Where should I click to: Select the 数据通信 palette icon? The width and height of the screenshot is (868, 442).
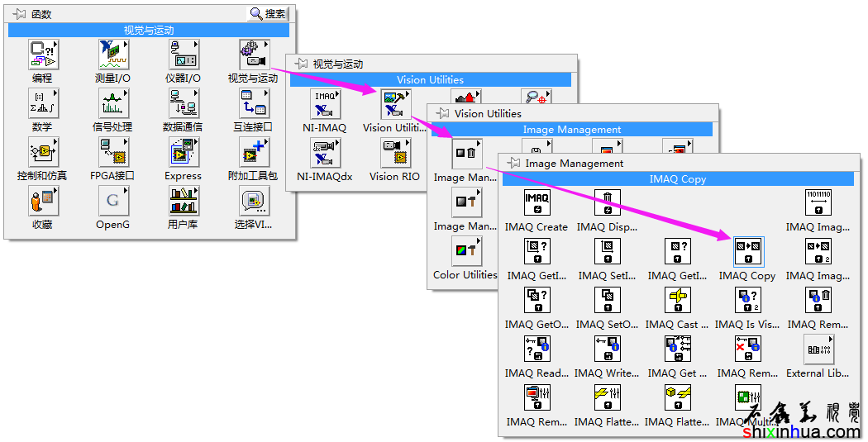[x=183, y=104]
